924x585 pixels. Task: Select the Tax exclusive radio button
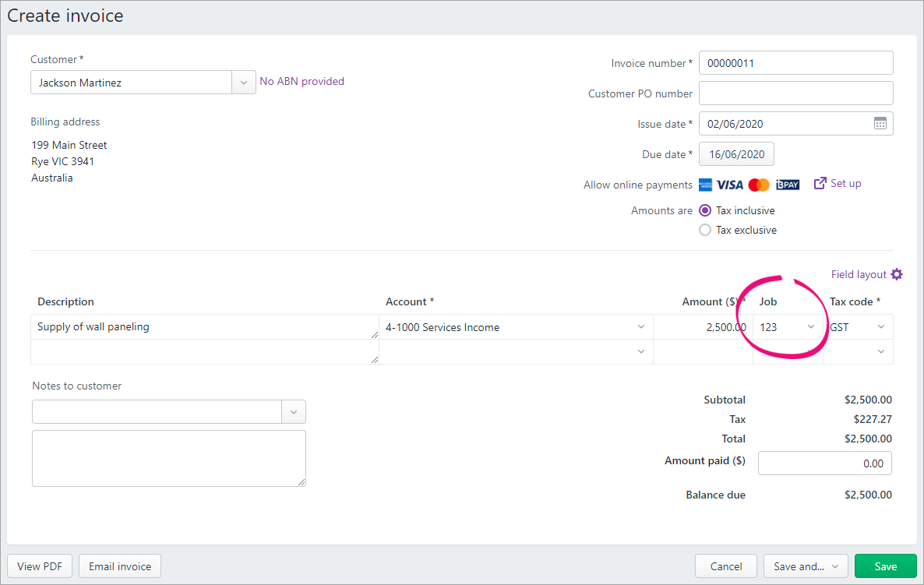[x=705, y=230]
